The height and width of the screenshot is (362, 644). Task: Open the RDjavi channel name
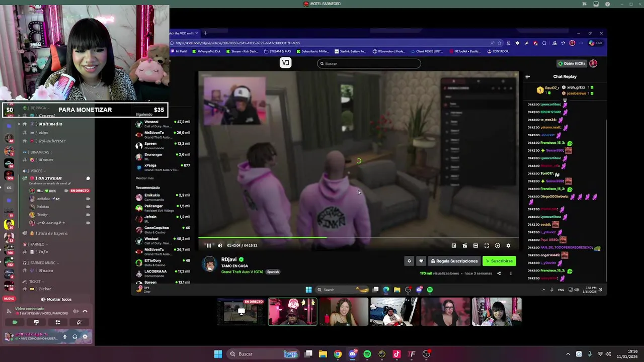(229, 259)
